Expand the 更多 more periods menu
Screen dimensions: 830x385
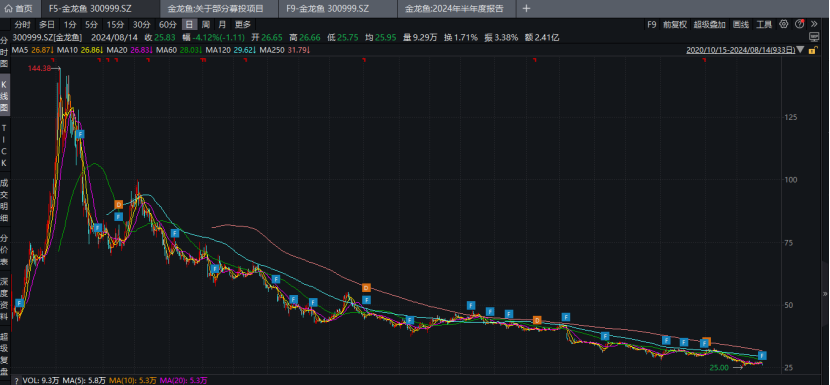tap(243, 24)
